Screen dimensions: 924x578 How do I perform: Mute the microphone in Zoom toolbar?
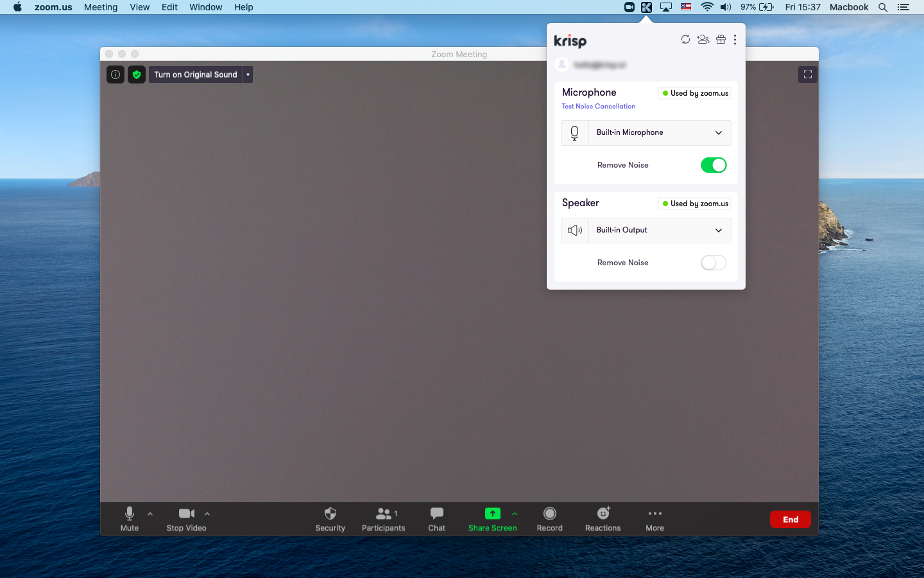[x=130, y=519]
